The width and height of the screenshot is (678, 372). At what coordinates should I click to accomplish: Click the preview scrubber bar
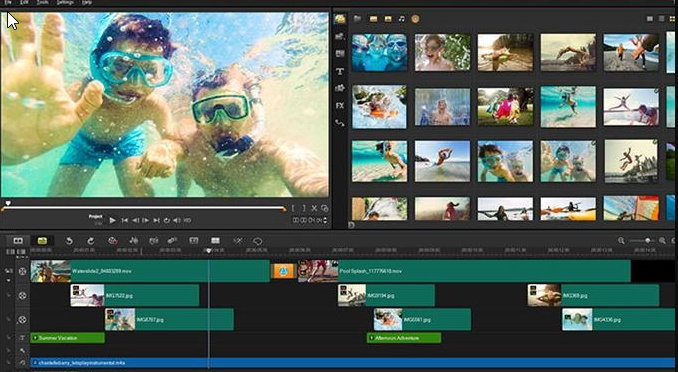(x=143, y=208)
